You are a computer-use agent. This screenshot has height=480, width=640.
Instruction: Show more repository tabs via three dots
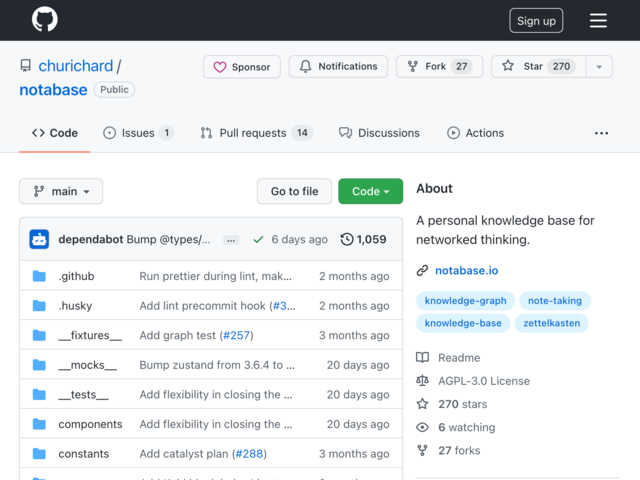point(601,133)
